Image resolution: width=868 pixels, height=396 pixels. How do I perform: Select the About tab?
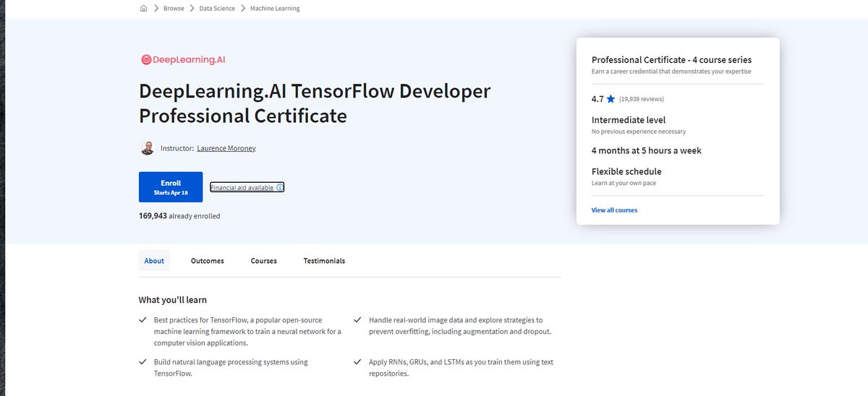point(154,261)
